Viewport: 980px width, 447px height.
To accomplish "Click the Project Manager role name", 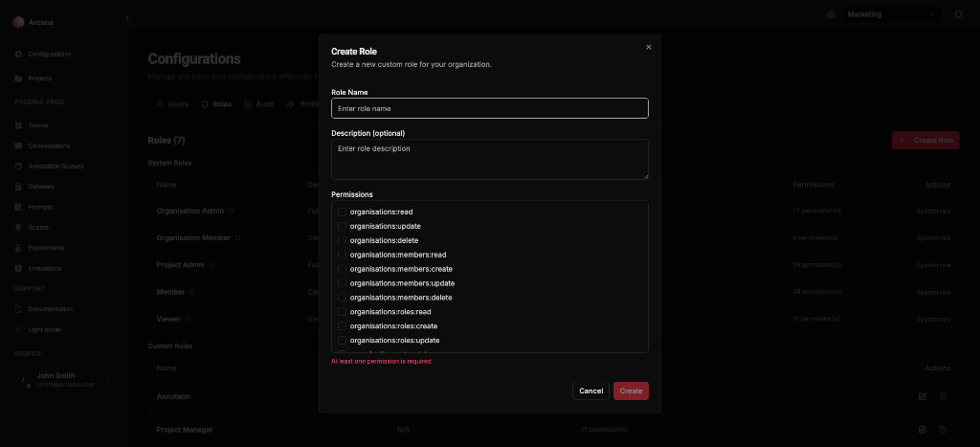I will point(185,430).
